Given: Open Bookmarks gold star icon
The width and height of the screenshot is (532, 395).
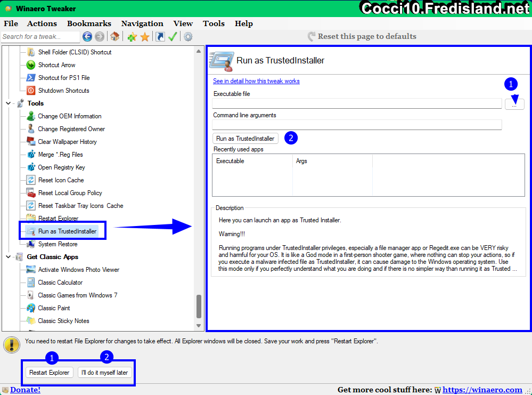Looking at the screenshot, I should point(145,37).
